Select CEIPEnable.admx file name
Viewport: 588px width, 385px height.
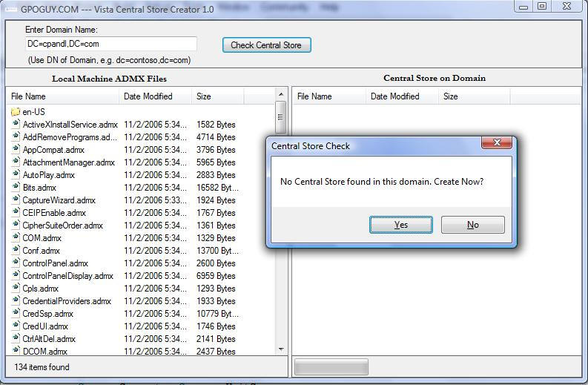pyautogui.click(x=54, y=213)
